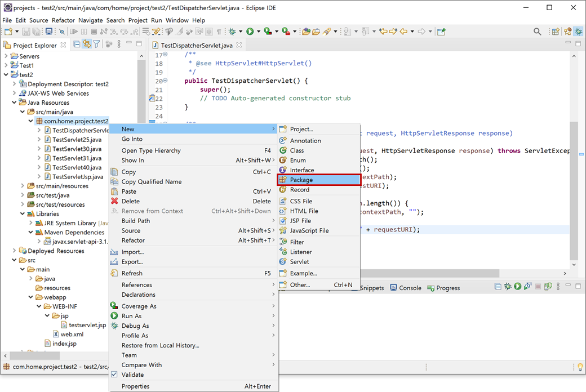The width and height of the screenshot is (586, 392).
Task: Open the Refactor menu in menu bar
Action: tap(63, 20)
